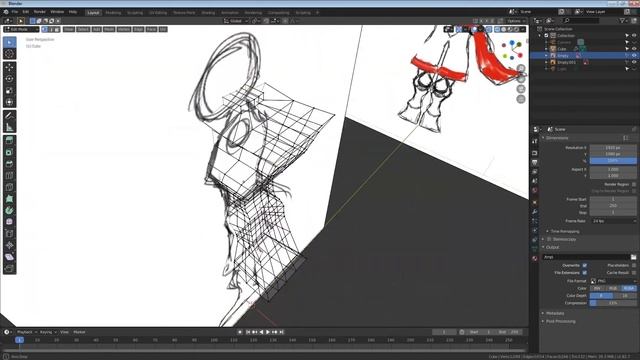
Task: Toggle visibility eye of Empty.001 row
Action: (x=634, y=62)
